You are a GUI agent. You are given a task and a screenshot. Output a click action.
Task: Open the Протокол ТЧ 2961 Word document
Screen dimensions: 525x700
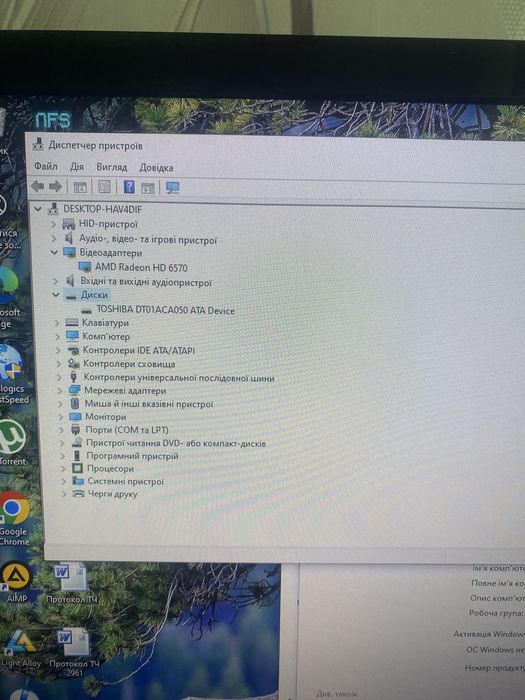point(73,642)
